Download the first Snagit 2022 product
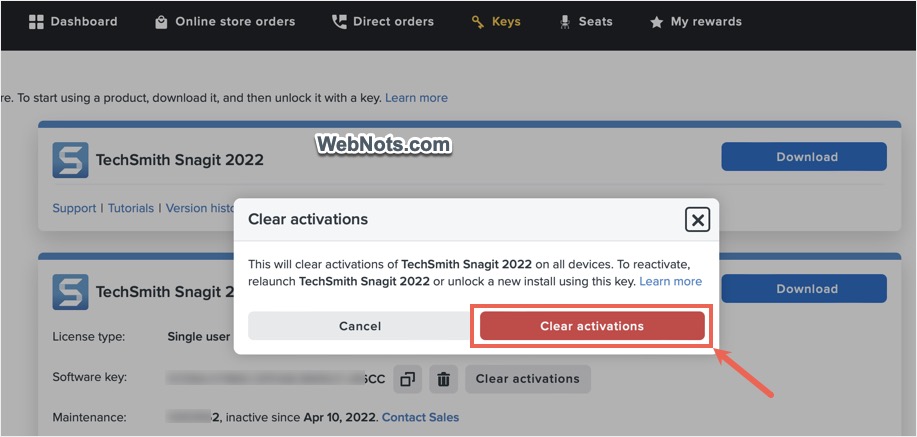The width and height of the screenshot is (917, 437). 804,157
